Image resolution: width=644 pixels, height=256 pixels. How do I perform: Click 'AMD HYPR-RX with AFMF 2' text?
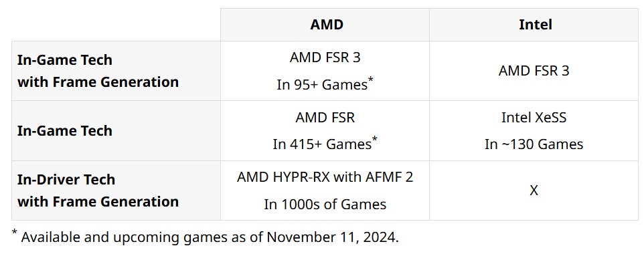coord(325,177)
